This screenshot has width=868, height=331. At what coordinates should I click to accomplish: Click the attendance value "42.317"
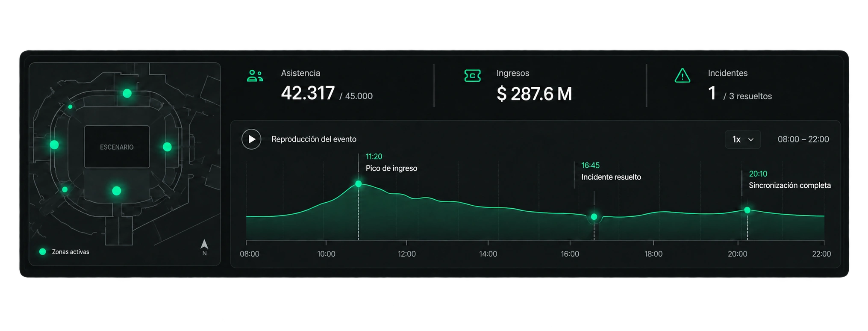pyautogui.click(x=308, y=93)
